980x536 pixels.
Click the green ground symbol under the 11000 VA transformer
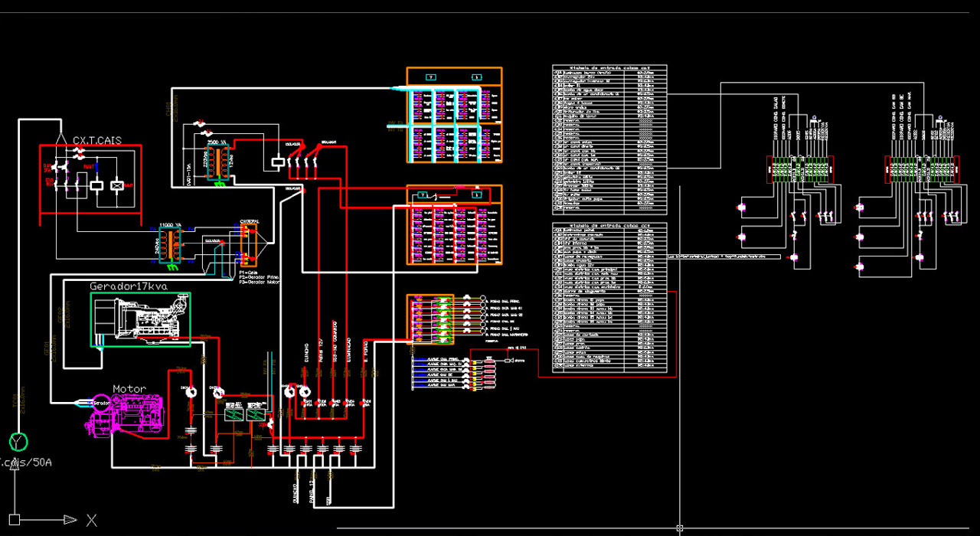click(x=174, y=266)
